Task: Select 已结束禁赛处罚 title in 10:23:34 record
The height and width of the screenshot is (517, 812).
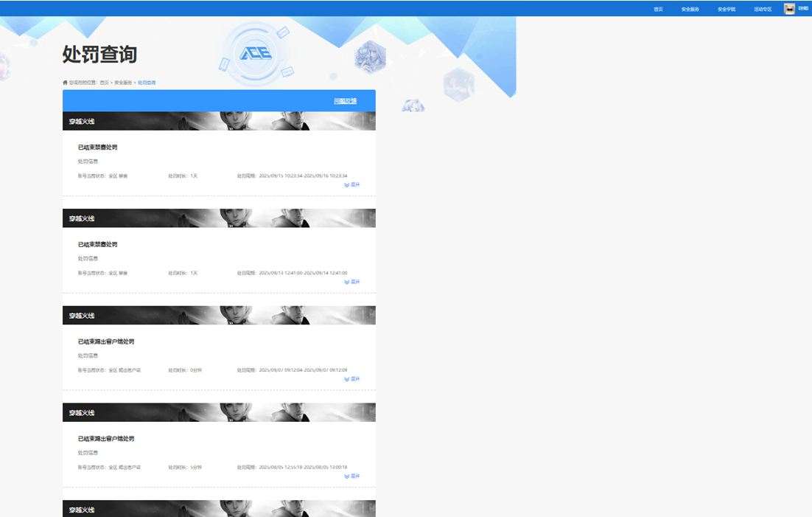Action: point(97,148)
